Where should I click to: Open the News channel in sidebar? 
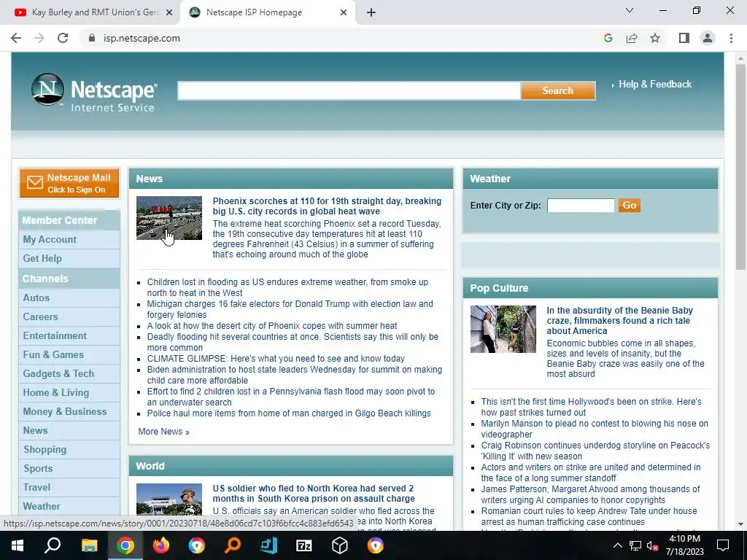pos(35,430)
